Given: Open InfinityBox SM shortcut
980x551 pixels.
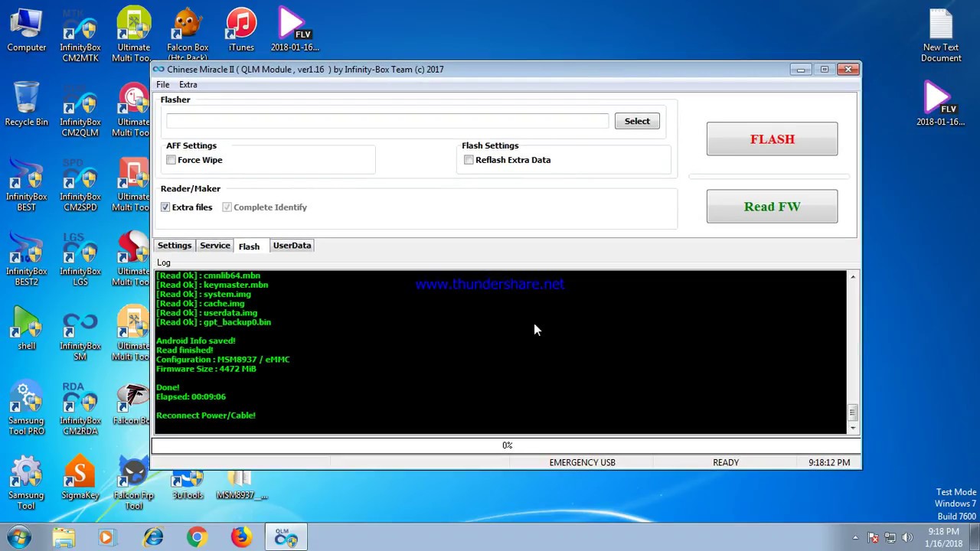Looking at the screenshot, I should (x=80, y=334).
